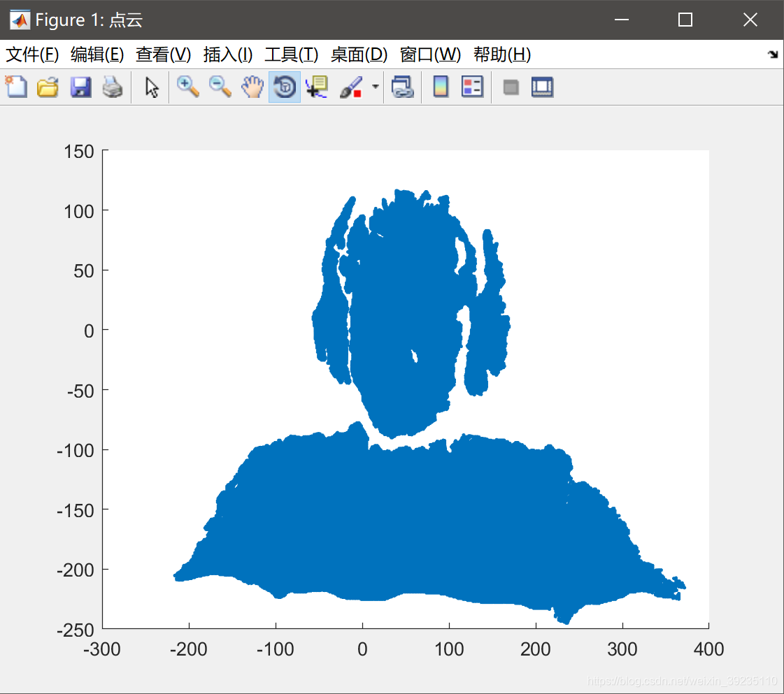Select the Edit Plot arrow tool
This screenshot has height=694, width=784.
[152, 87]
